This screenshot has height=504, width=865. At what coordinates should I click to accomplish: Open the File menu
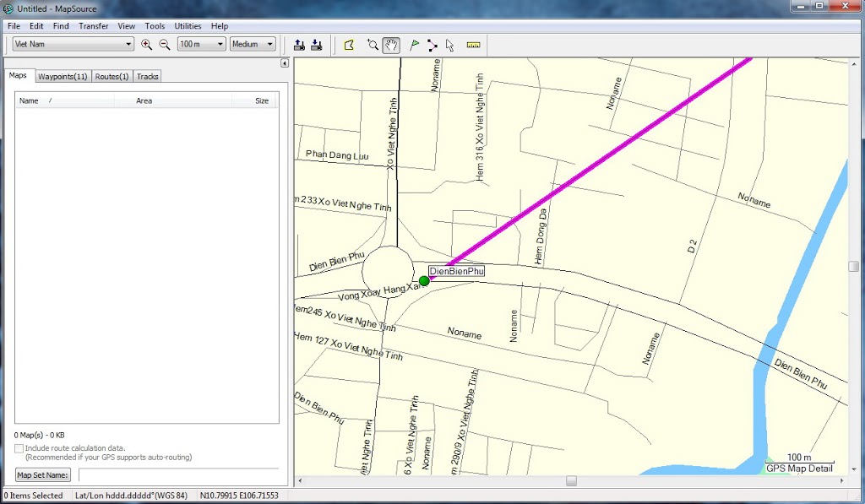(x=14, y=26)
